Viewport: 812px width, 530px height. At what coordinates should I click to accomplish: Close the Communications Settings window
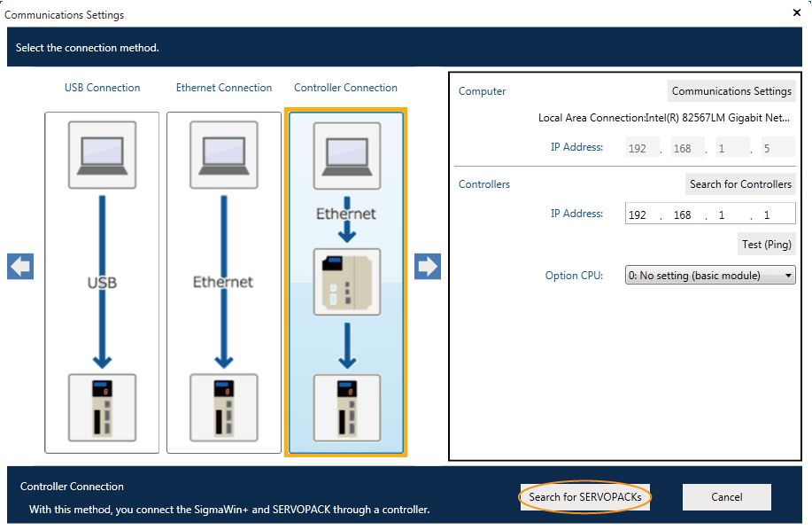click(795, 12)
